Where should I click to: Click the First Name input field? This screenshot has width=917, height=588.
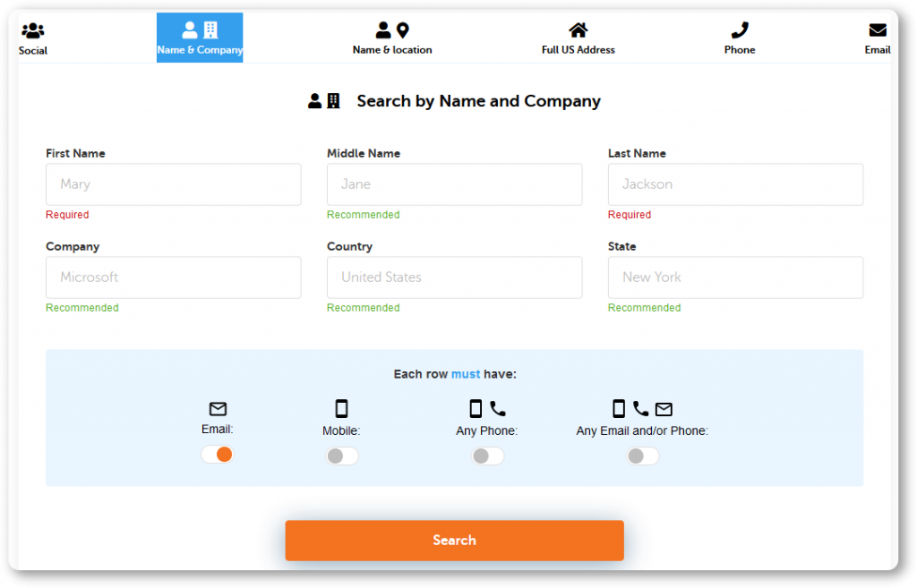[173, 184]
